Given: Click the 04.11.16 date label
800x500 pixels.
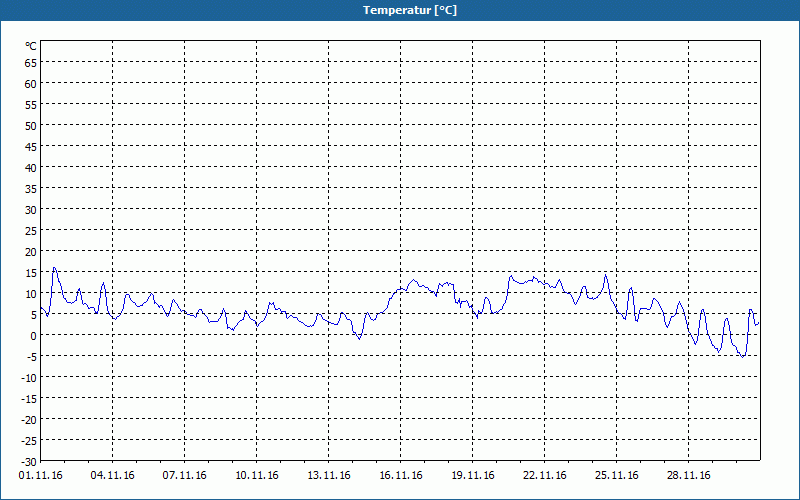Looking at the screenshot, I should [113, 475].
